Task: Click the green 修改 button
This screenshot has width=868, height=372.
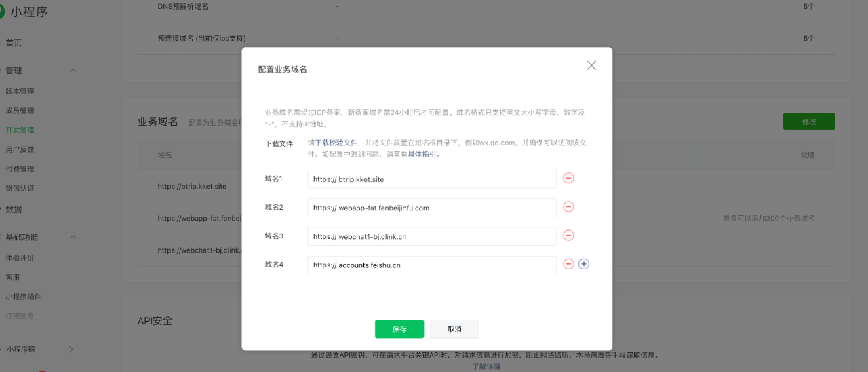Action: (x=809, y=122)
